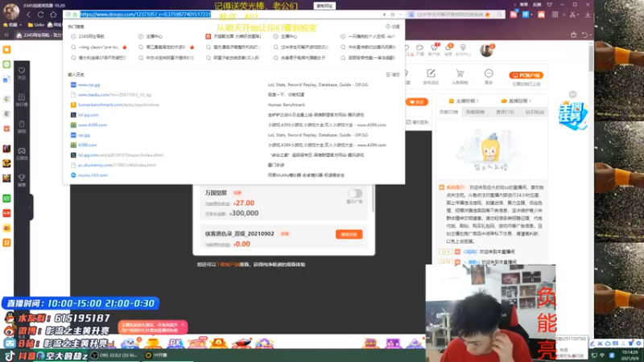Click the orange PC客户端 button
Viewport: 644px width, 362px height.
526,75
